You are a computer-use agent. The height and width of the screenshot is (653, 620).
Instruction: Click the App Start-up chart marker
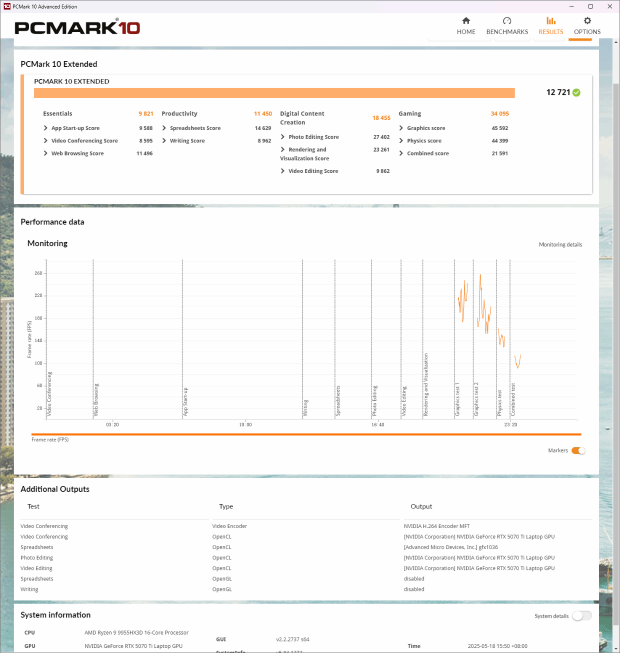pos(185,402)
